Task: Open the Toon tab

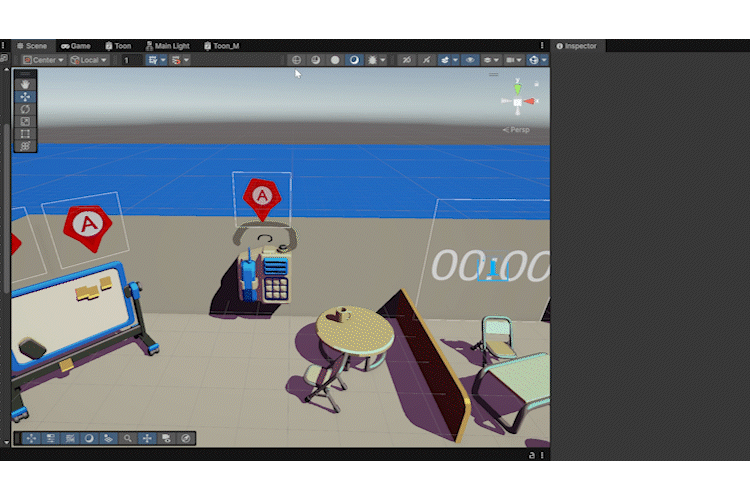Action: [x=118, y=46]
